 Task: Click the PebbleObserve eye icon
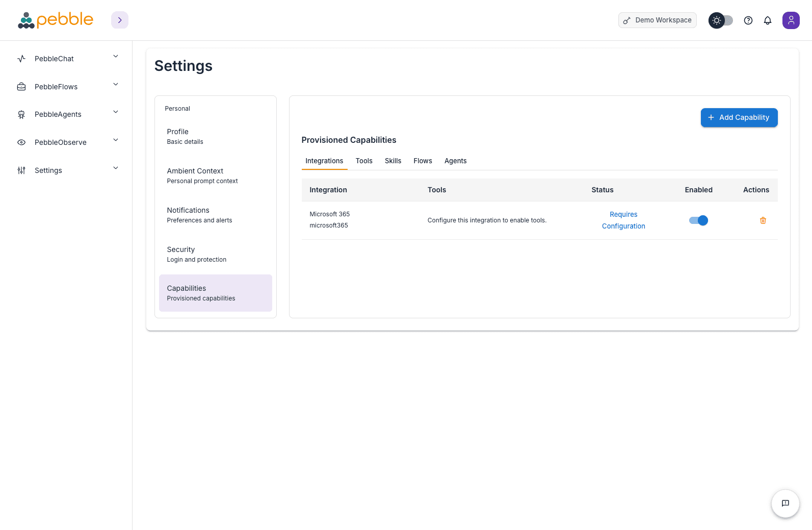(x=21, y=142)
